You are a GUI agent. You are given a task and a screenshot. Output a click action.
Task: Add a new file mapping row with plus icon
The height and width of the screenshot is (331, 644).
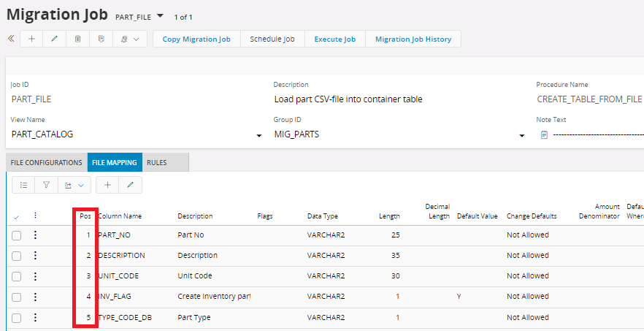[107, 185]
